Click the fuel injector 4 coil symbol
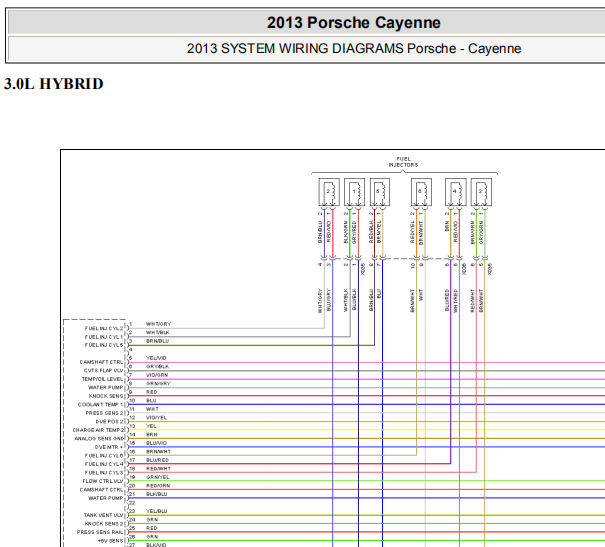Viewport: 605px width, 547px height. coord(456,192)
